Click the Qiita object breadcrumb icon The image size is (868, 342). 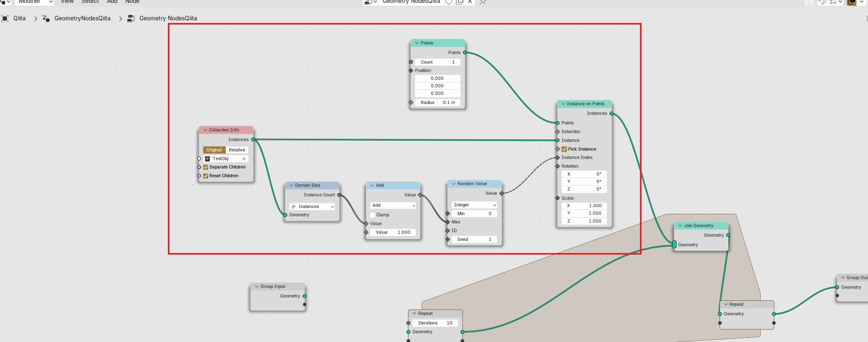[x=5, y=18]
